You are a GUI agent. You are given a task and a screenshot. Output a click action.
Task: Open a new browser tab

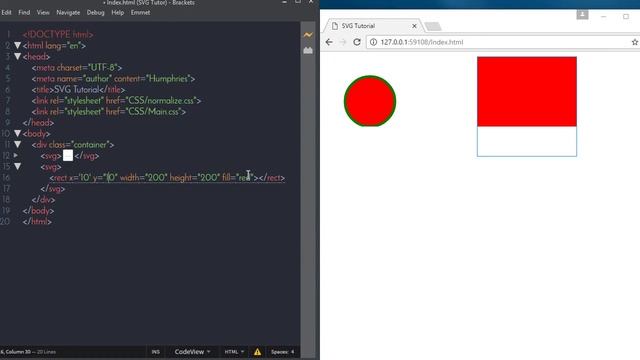coord(433,27)
